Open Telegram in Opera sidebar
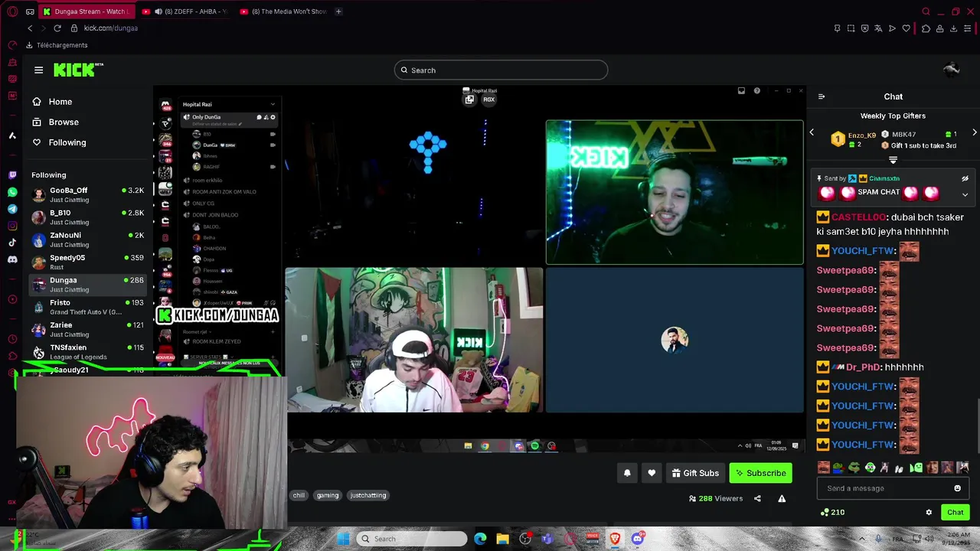The width and height of the screenshot is (980, 551). [x=12, y=209]
